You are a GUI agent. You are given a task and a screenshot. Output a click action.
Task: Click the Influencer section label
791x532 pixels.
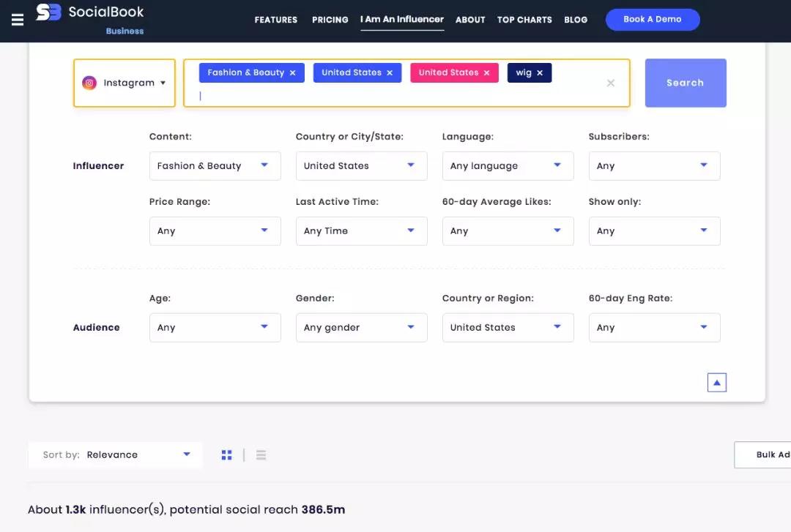[98, 166]
